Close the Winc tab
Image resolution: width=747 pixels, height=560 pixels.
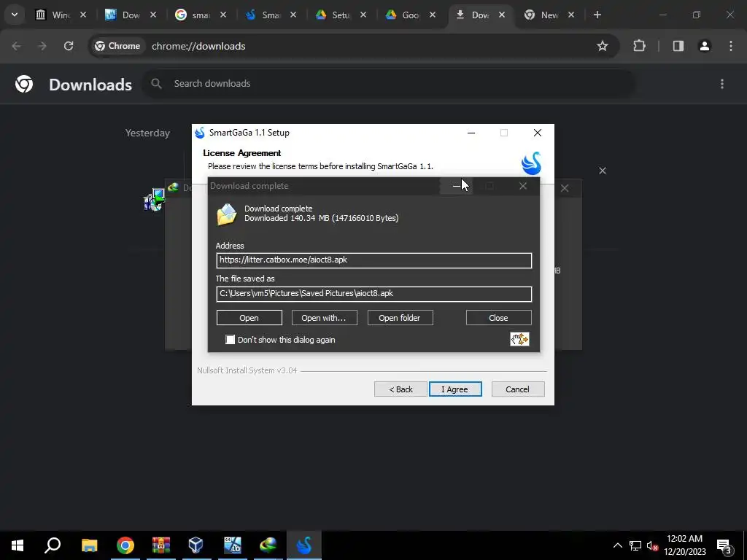click(83, 15)
